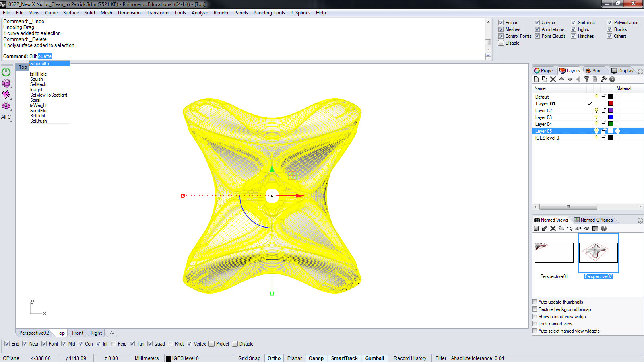Choose Squish from autocomplete suggestions

pos(37,79)
